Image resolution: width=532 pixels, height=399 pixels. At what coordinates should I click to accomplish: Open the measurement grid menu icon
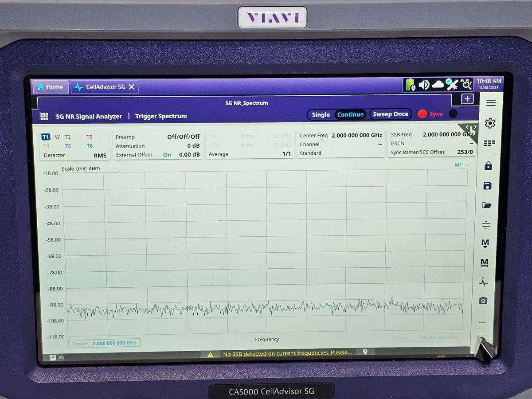pyautogui.click(x=44, y=116)
